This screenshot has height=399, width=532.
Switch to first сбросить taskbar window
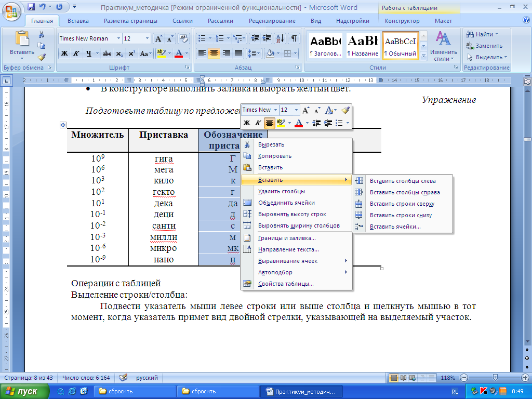(x=134, y=391)
